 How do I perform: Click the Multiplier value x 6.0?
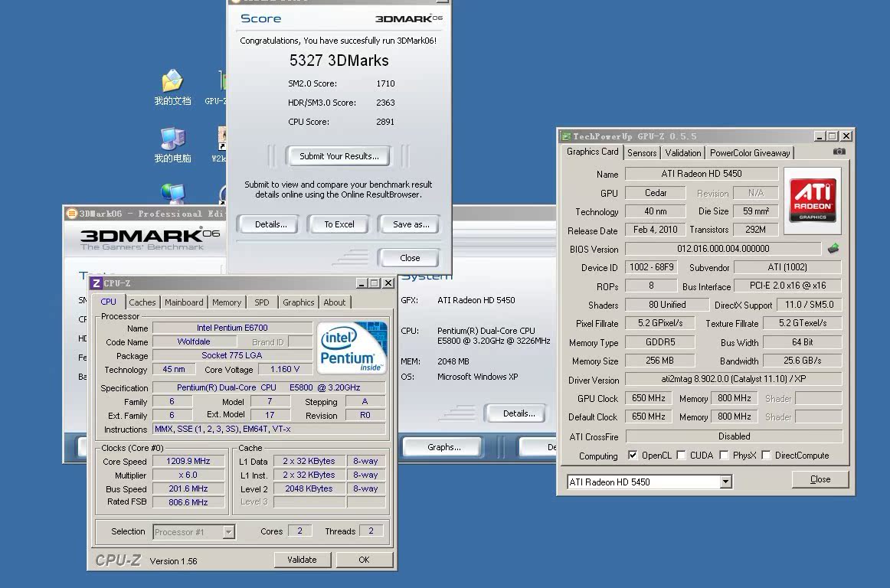188,475
